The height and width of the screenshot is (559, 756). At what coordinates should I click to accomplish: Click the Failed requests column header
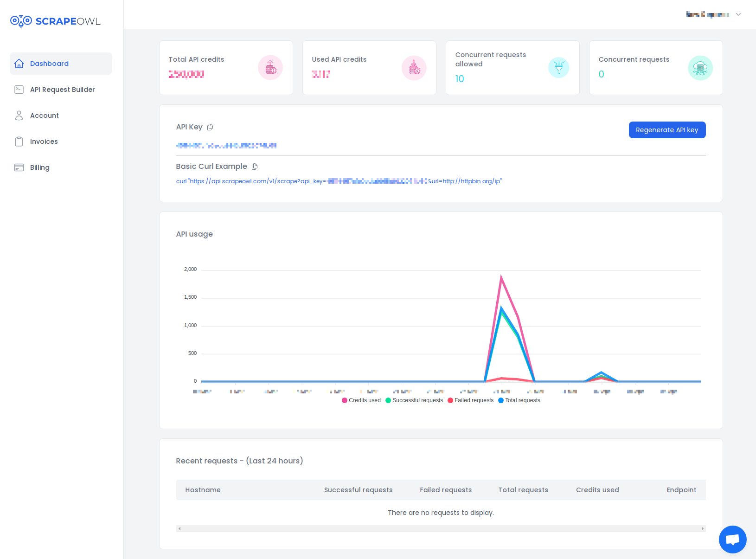tap(446, 490)
